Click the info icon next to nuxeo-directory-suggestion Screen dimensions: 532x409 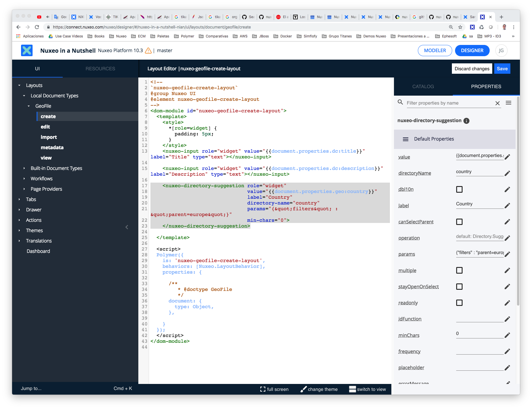pyautogui.click(x=466, y=121)
